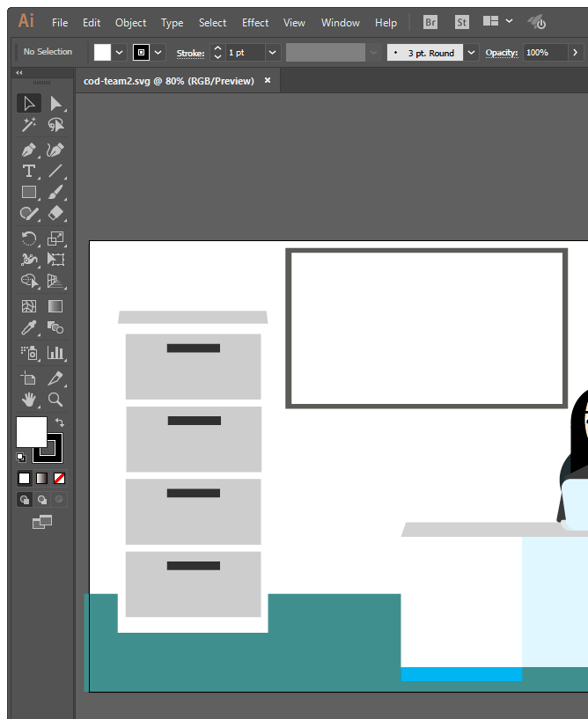Click the large white Fill swatch
Image resolution: width=588 pixels, height=719 pixels.
pos(31,432)
